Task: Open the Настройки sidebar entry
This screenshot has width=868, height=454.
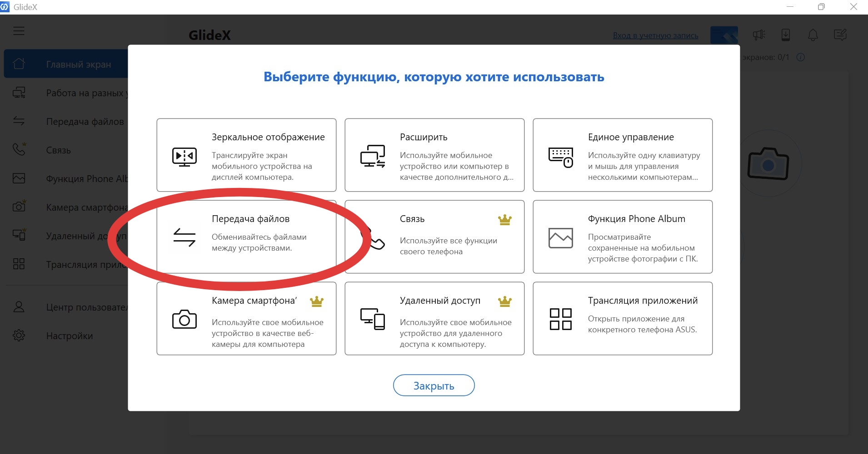Action: (66, 336)
